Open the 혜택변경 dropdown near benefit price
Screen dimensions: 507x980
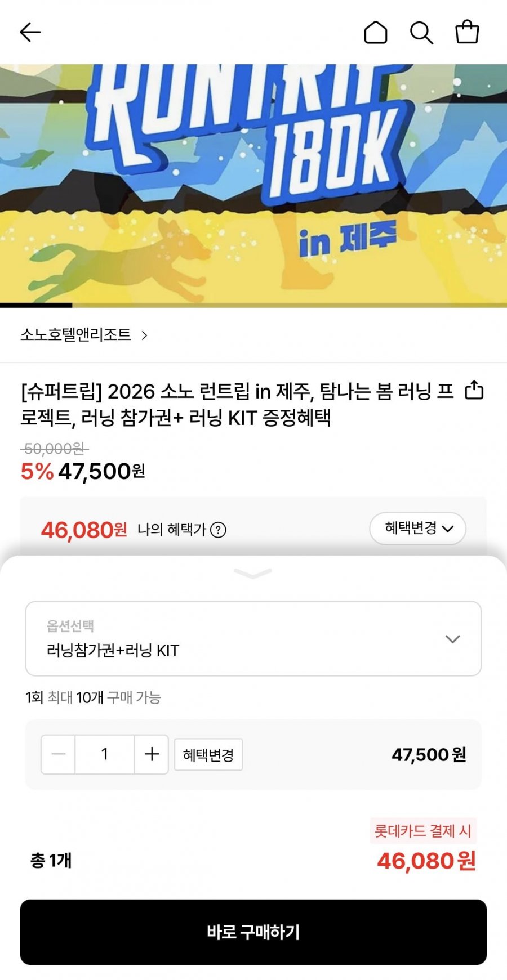click(x=417, y=529)
